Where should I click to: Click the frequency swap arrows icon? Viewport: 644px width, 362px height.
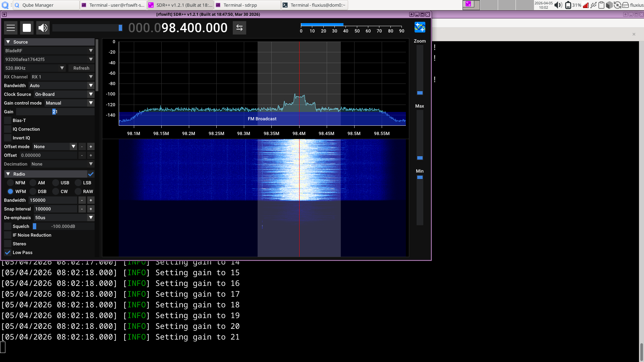(239, 27)
